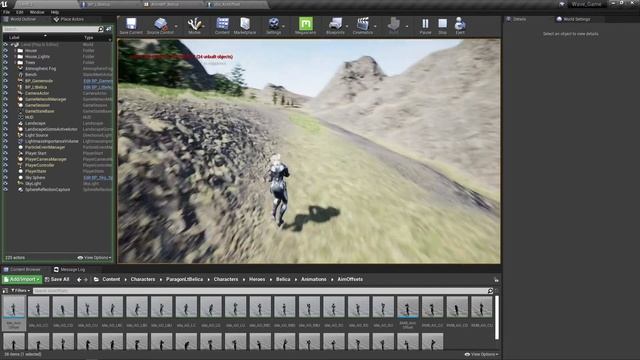Open the Add/Import dropdown
The image size is (640, 360).
coord(22,280)
